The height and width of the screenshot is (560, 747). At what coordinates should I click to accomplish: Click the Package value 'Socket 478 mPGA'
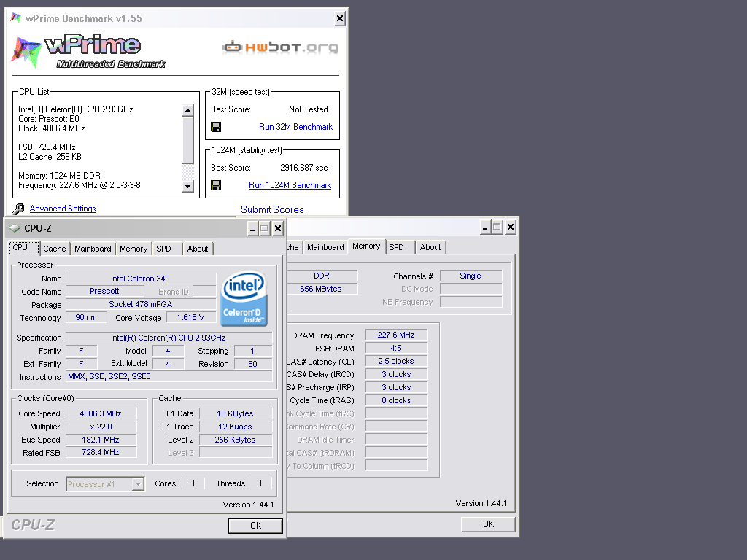point(141,304)
